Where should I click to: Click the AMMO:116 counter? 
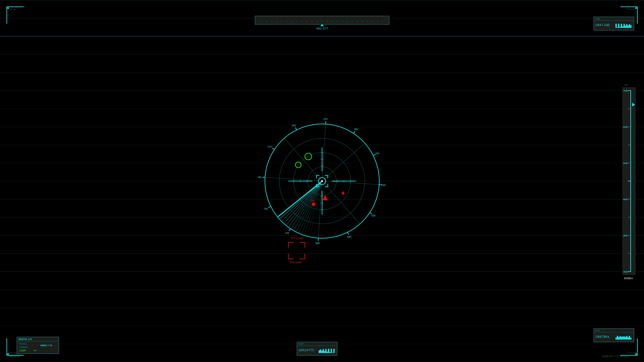point(46,345)
